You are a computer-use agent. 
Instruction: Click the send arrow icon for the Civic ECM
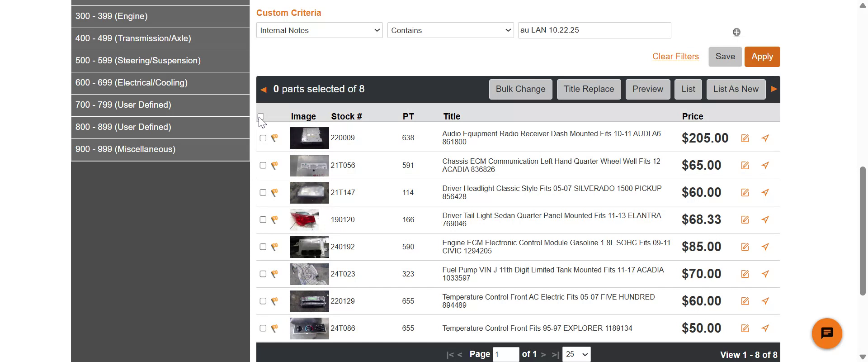point(765,247)
